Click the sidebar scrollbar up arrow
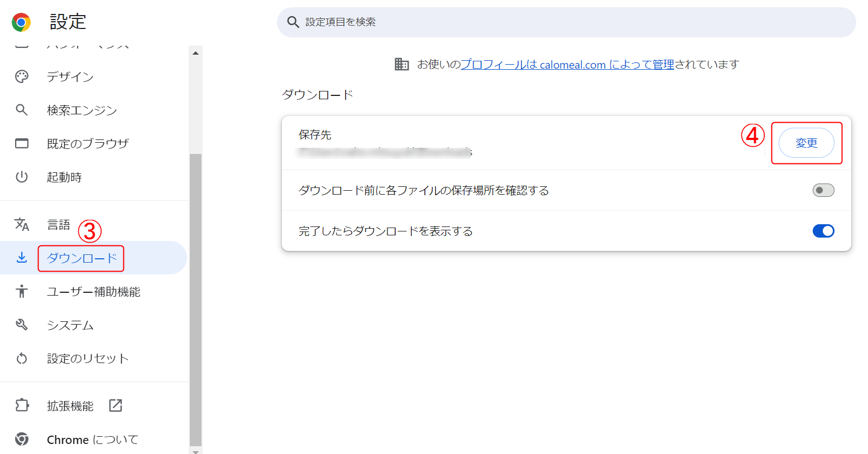This screenshot has height=454, width=868. click(195, 53)
